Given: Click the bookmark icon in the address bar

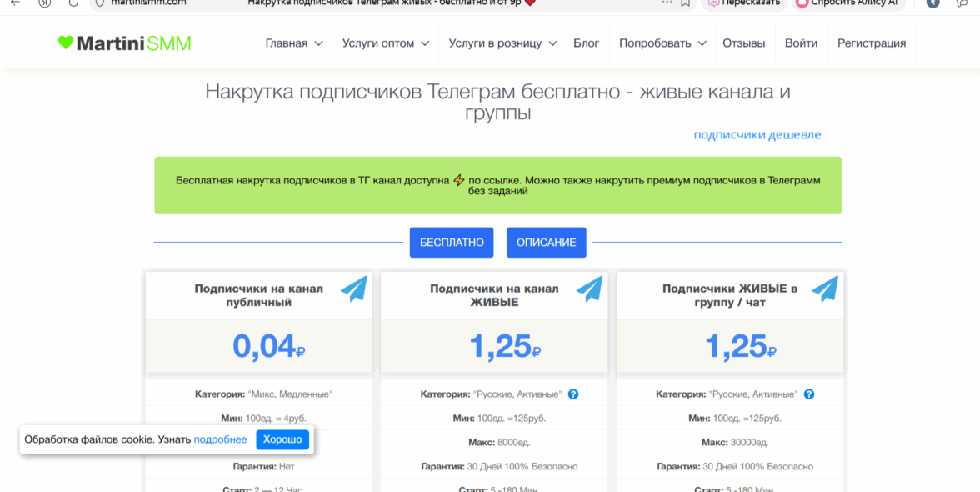Looking at the screenshot, I should pos(685,3).
